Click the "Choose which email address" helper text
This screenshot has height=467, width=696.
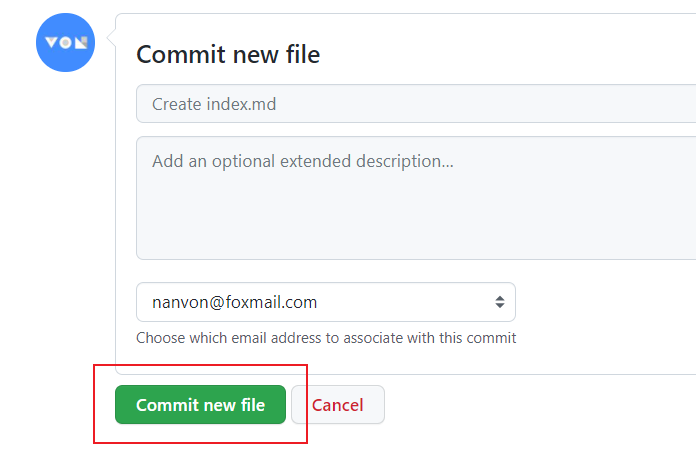[326, 338]
